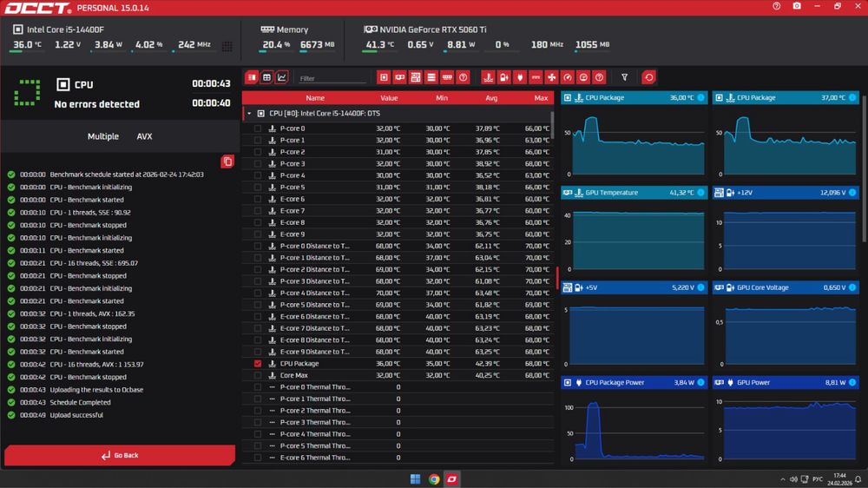
Task: Open the taskbar clock showing 17:44
Action: pyautogui.click(x=839, y=479)
